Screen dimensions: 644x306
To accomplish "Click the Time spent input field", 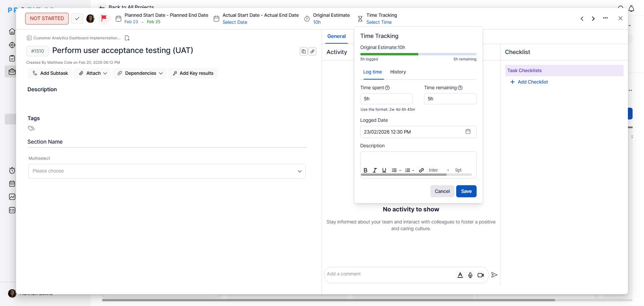I will 386,99.
